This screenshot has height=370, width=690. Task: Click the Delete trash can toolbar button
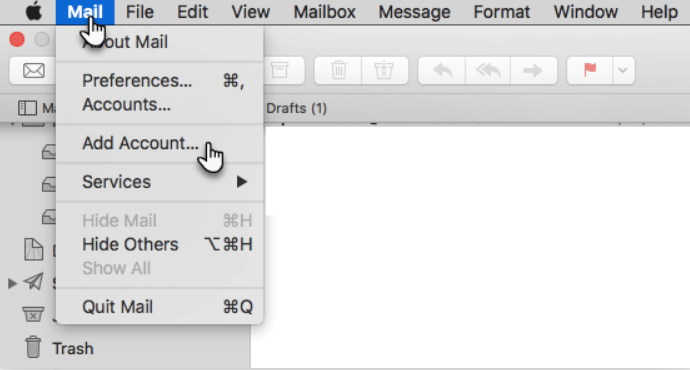338,70
